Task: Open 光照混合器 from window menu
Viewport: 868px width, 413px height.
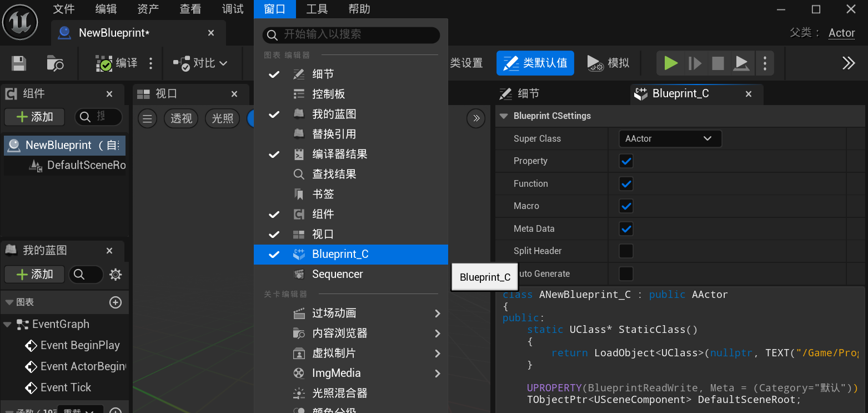Action: click(351, 393)
